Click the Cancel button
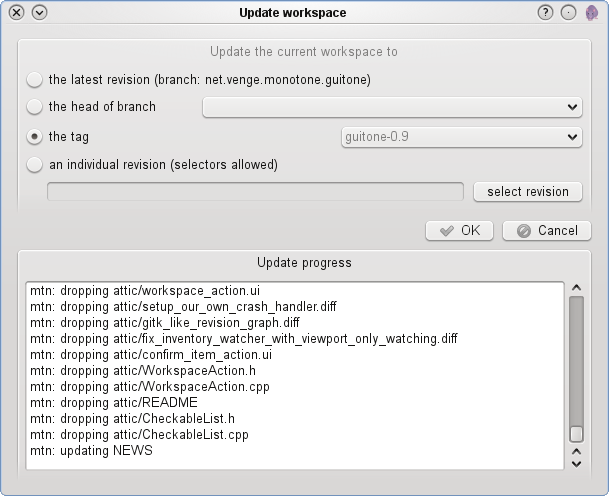The width and height of the screenshot is (609, 496). pyautogui.click(x=547, y=231)
